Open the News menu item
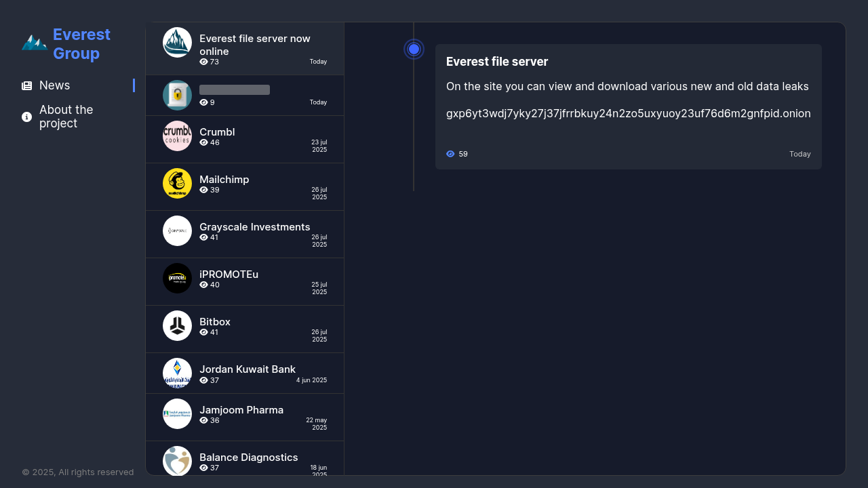The image size is (868, 488). click(78, 85)
